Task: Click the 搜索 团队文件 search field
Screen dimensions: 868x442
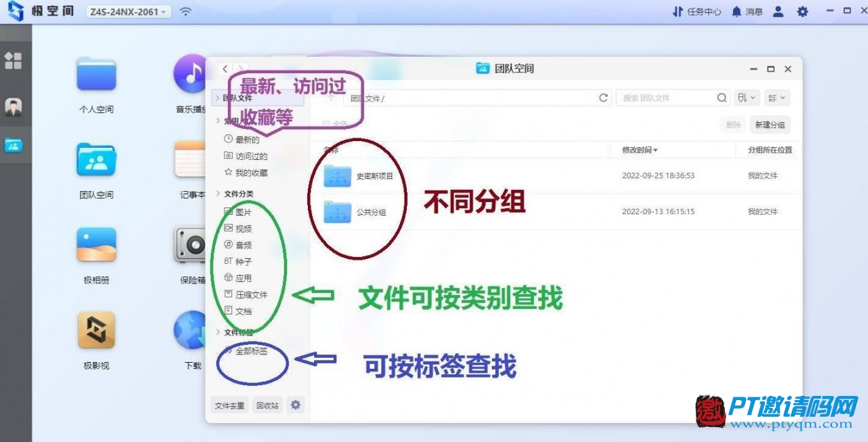Action: pos(668,98)
